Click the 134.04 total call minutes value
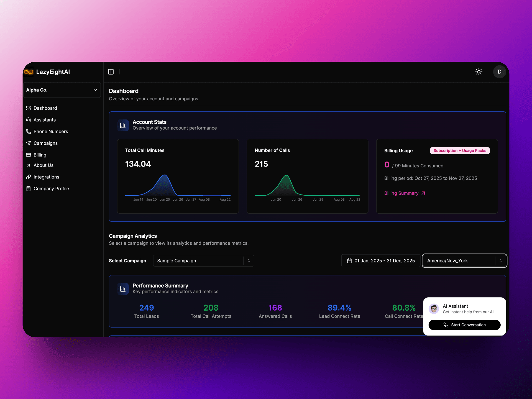Image resolution: width=532 pixels, height=399 pixels. pyautogui.click(x=138, y=164)
